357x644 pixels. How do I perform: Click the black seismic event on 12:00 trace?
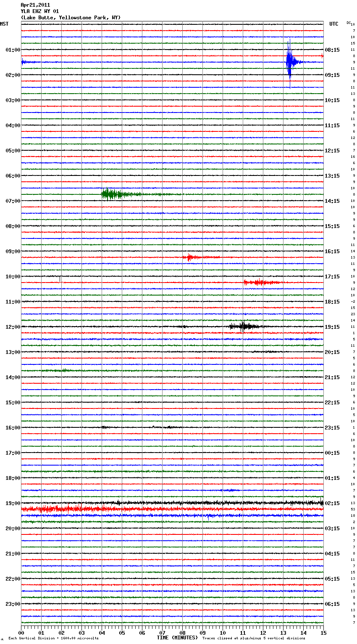[x=243, y=326]
